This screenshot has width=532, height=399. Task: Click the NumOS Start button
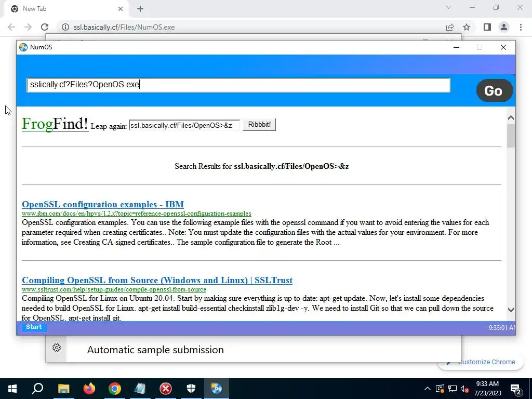[x=34, y=327]
